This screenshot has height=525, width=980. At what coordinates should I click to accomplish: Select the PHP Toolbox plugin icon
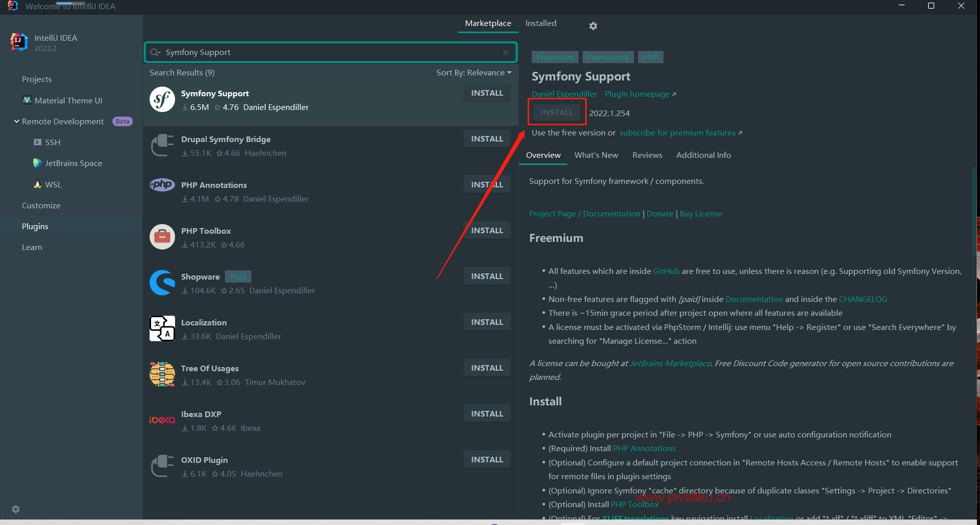[162, 237]
